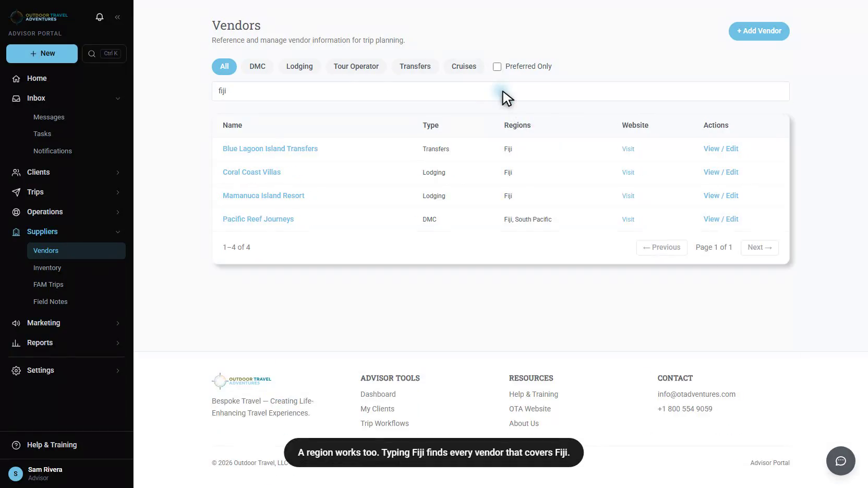Open FAM Trips in sidebar
This screenshot has width=868, height=488.
pyautogui.click(x=49, y=285)
